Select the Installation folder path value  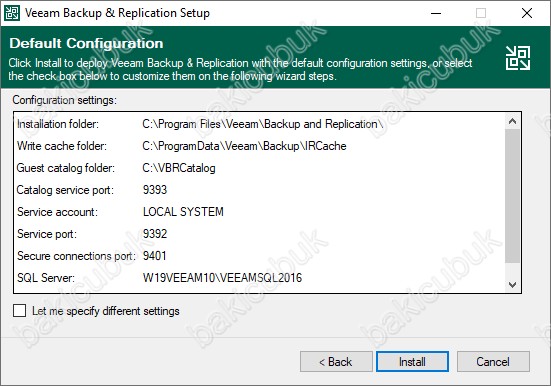(262, 124)
